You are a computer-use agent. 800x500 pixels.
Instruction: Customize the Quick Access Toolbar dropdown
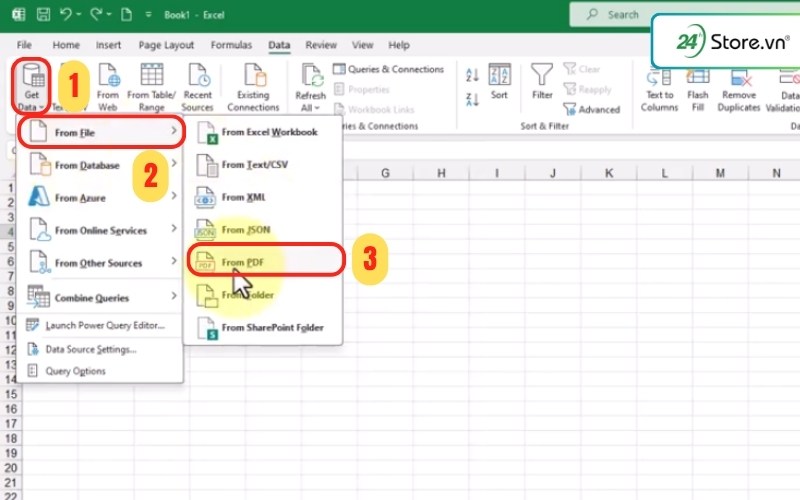(148, 15)
